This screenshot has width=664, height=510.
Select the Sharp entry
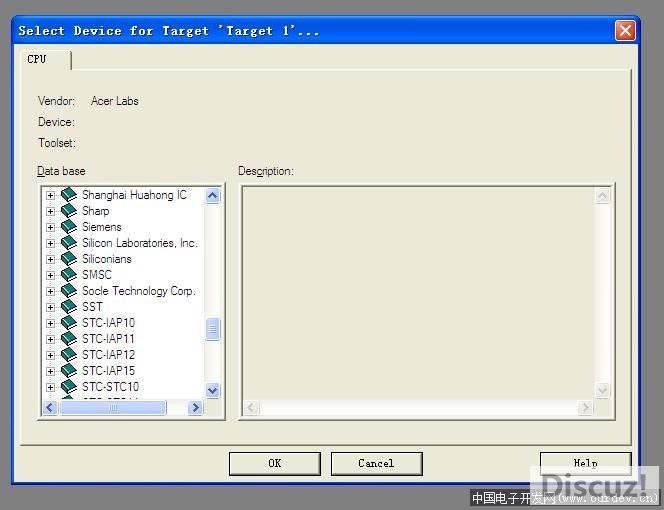pyautogui.click(x=96, y=211)
